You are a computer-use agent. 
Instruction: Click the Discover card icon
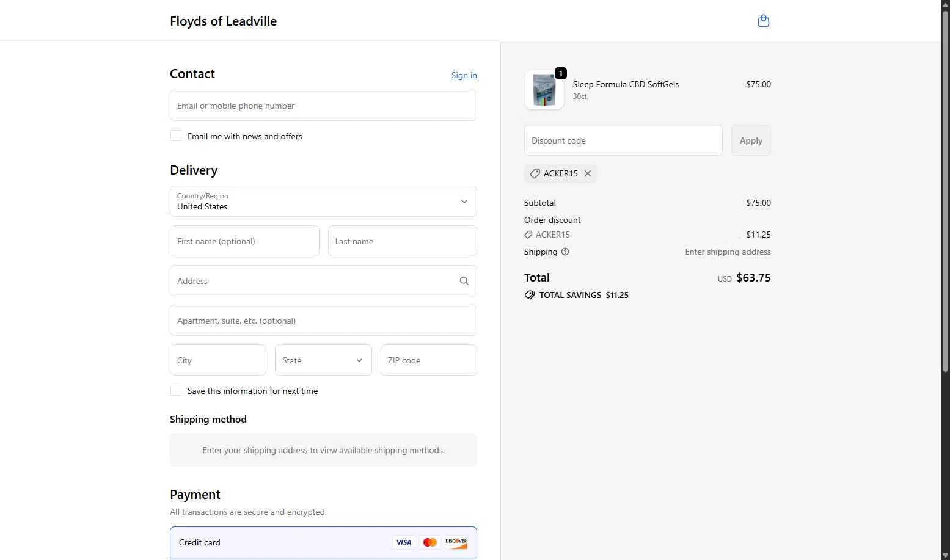[x=456, y=542]
